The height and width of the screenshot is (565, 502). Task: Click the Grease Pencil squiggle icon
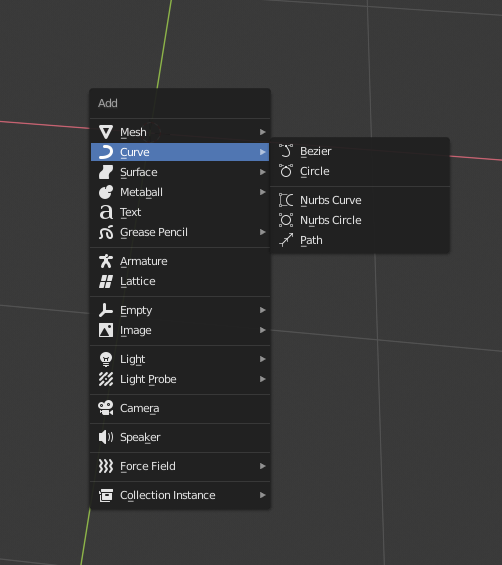[106, 232]
